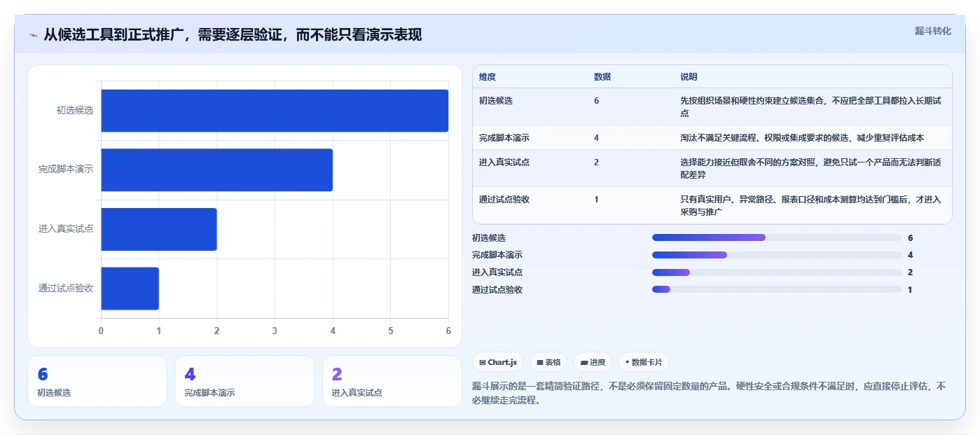Image resolution: width=980 pixels, height=435 pixels.
Task: Select the 数据卡片 chip
Action: [x=643, y=362]
